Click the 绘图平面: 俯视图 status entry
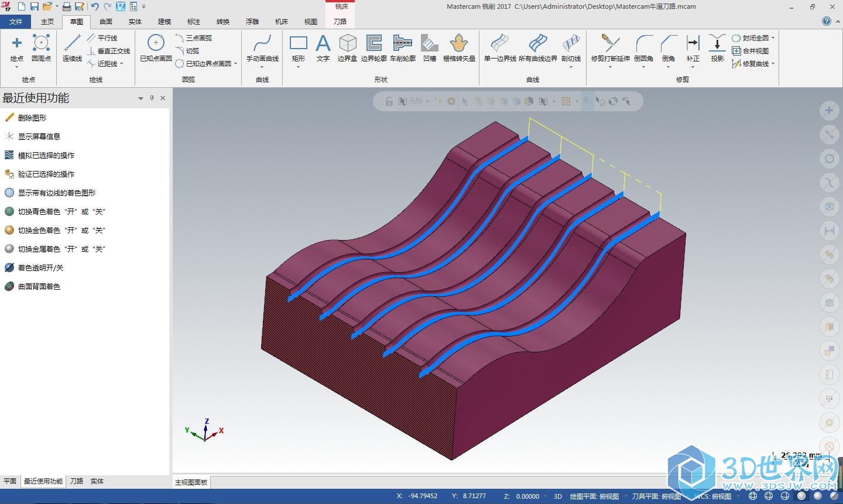The image size is (843, 504). tap(594, 496)
